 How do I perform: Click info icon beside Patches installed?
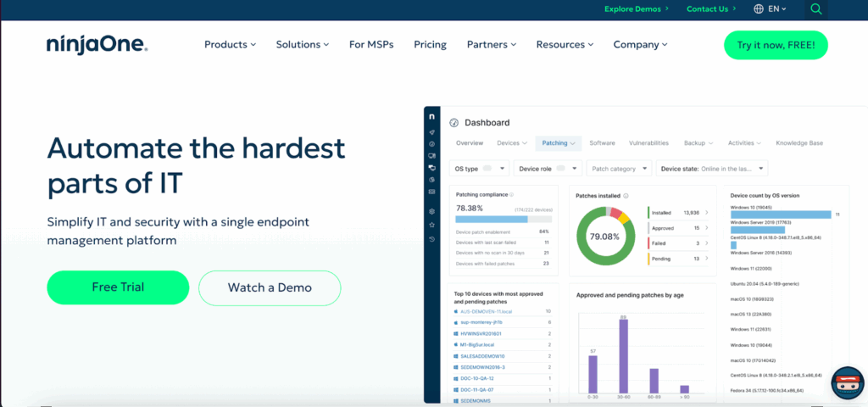pyautogui.click(x=623, y=195)
